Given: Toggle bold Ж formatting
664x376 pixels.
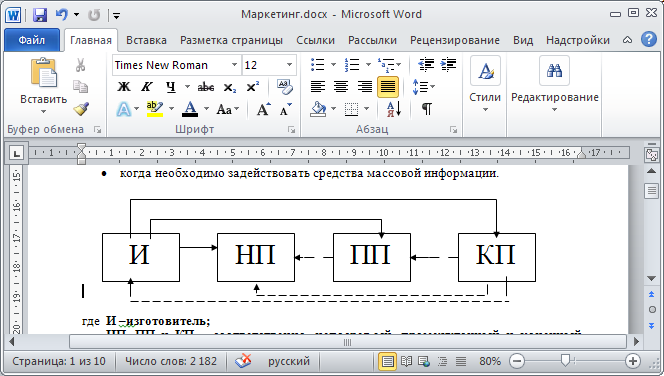Looking at the screenshot, I should pos(124,87).
